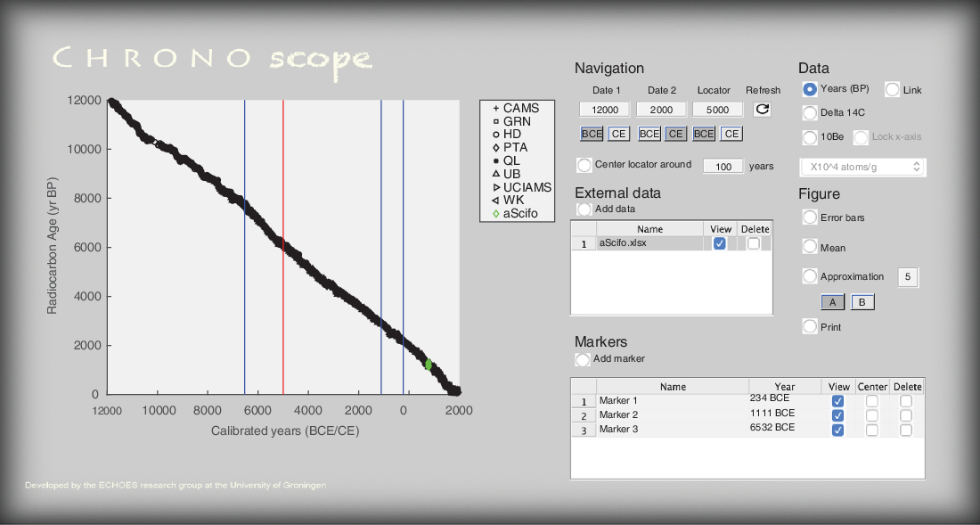The image size is (980, 525).
Task: Click the Locator value input field
Action: tap(718, 110)
